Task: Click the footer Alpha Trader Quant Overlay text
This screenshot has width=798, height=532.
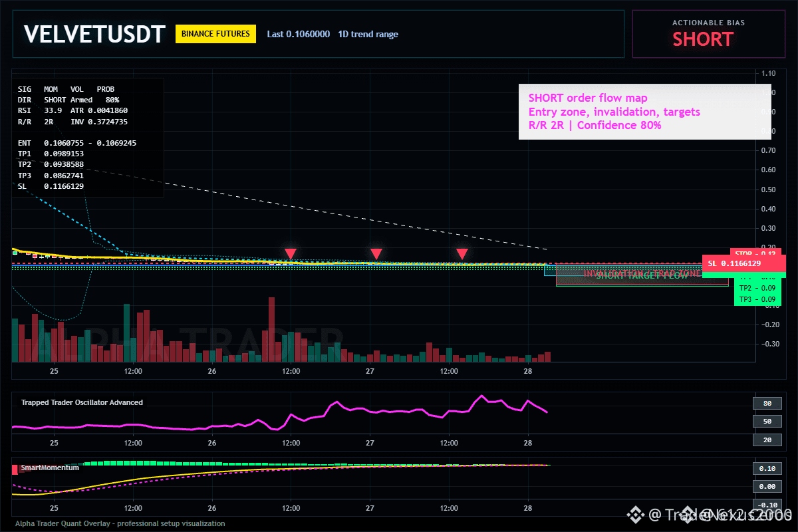Action: pyautogui.click(x=120, y=523)
